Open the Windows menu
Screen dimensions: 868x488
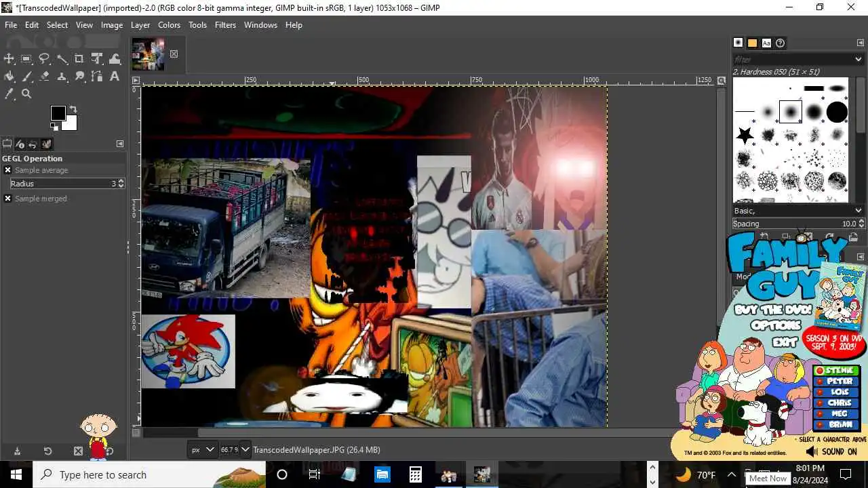click(260, 25)
